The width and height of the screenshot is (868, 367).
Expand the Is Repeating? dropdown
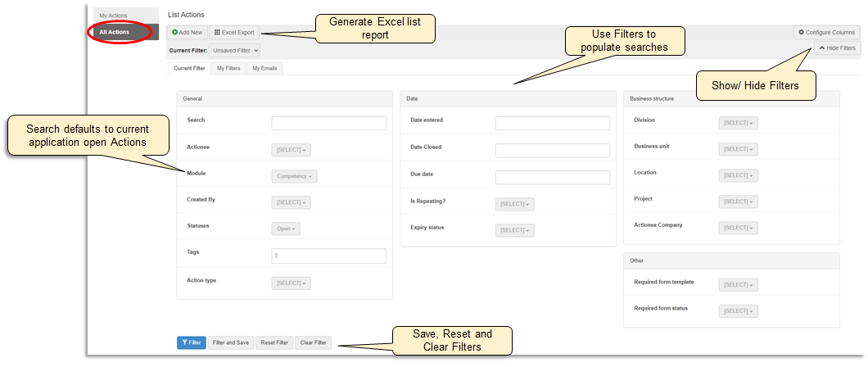514,204
